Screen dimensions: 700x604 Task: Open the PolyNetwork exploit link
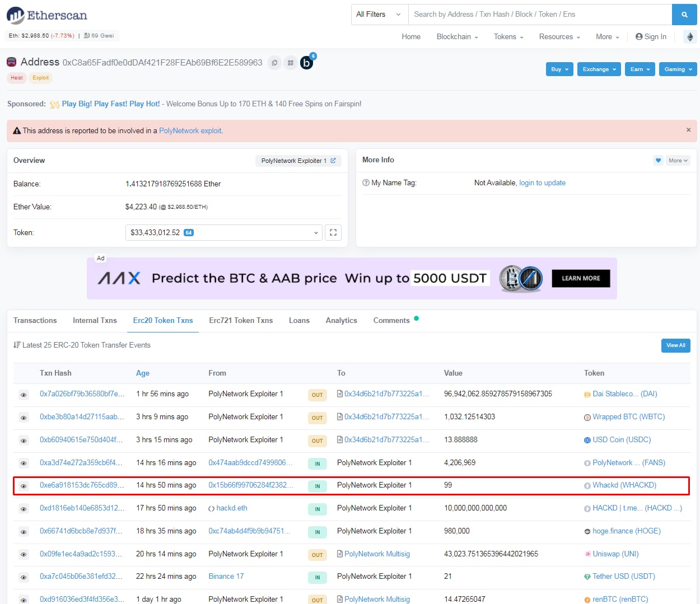(190, 130)
